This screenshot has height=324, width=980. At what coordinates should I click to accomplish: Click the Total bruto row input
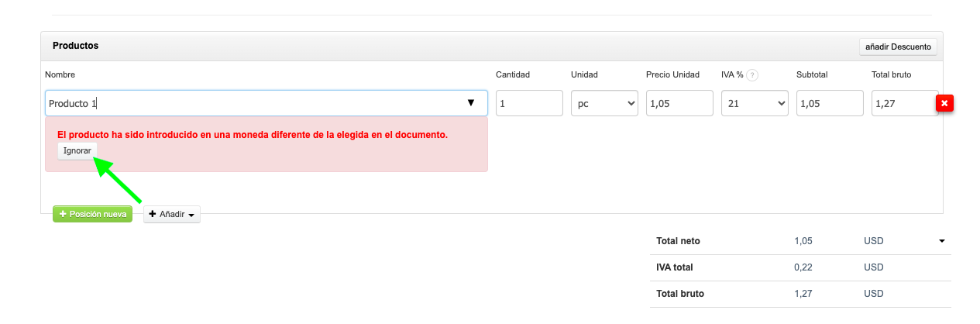(903, 103)
